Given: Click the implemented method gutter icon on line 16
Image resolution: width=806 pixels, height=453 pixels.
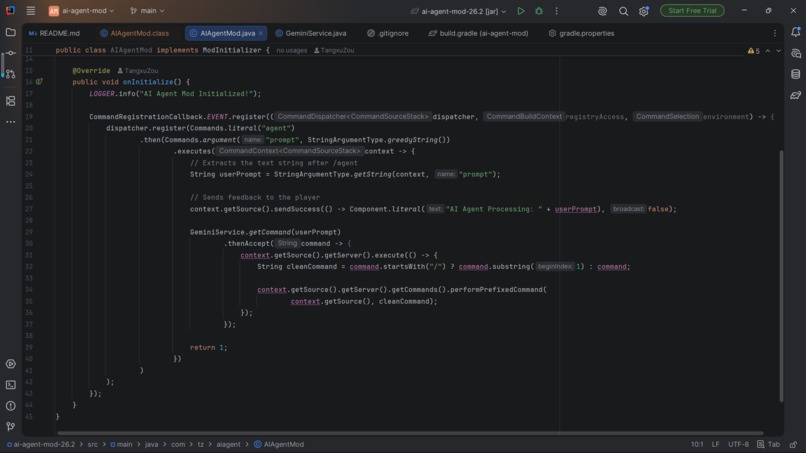Looking at the screenshot, I should point(39,82).
